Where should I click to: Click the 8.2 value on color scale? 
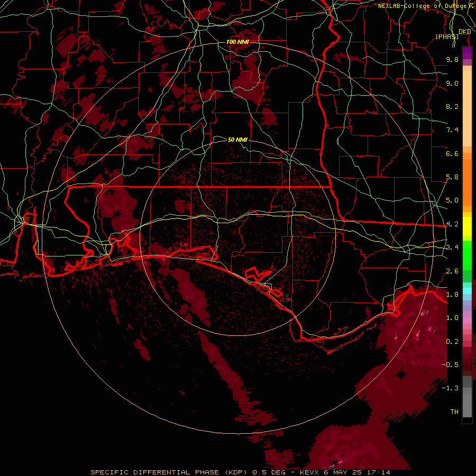[452, 106]
